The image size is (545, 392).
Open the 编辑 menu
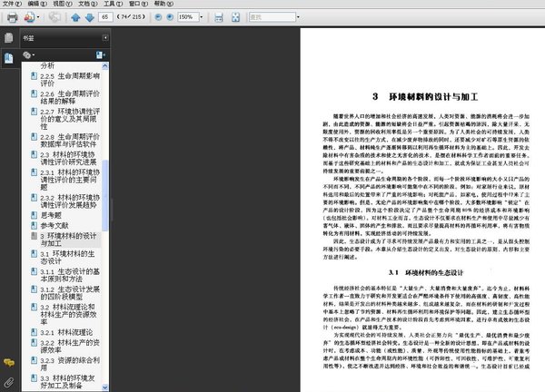click(37, 4)
